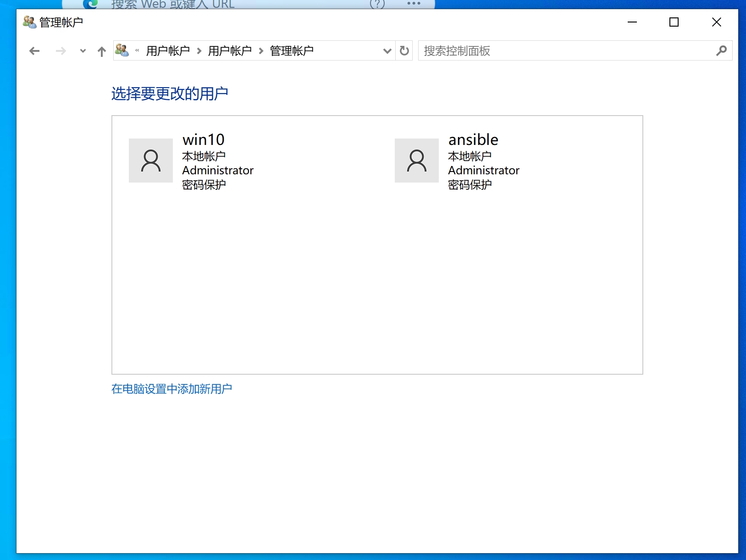Click the forward navigation arrow

[x=61, y=51]
